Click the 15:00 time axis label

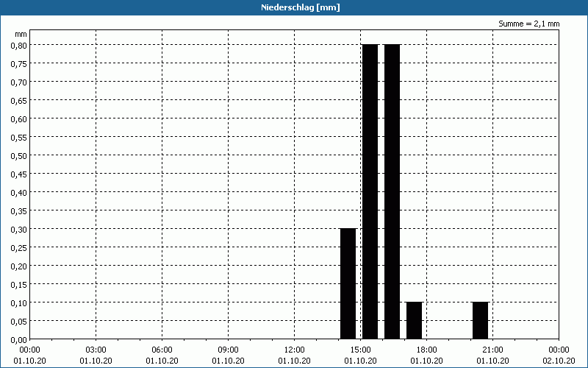click(360, 350)
